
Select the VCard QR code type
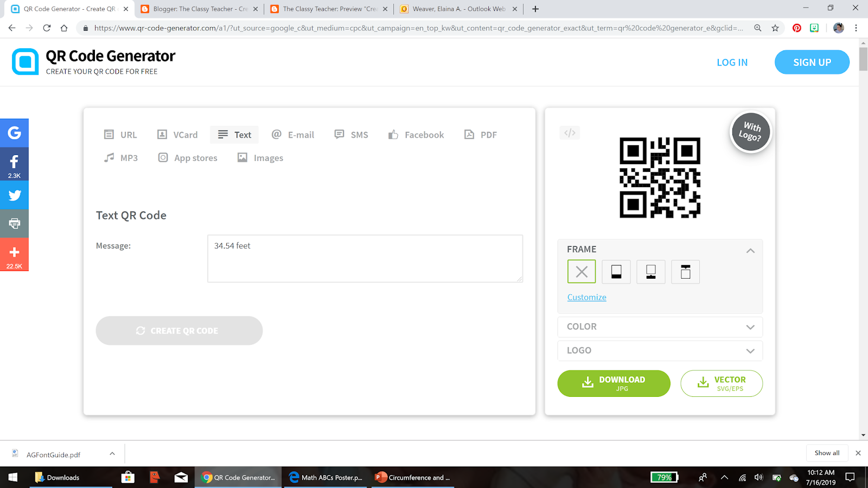point(177,134)
